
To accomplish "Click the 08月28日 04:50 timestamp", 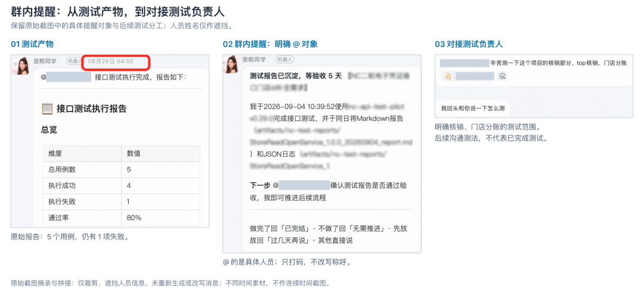I will point(110,61).
